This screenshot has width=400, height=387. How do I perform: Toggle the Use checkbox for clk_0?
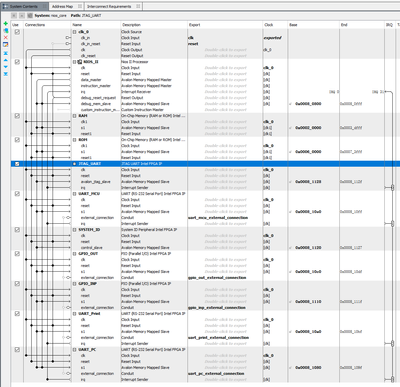coord(17,32)
